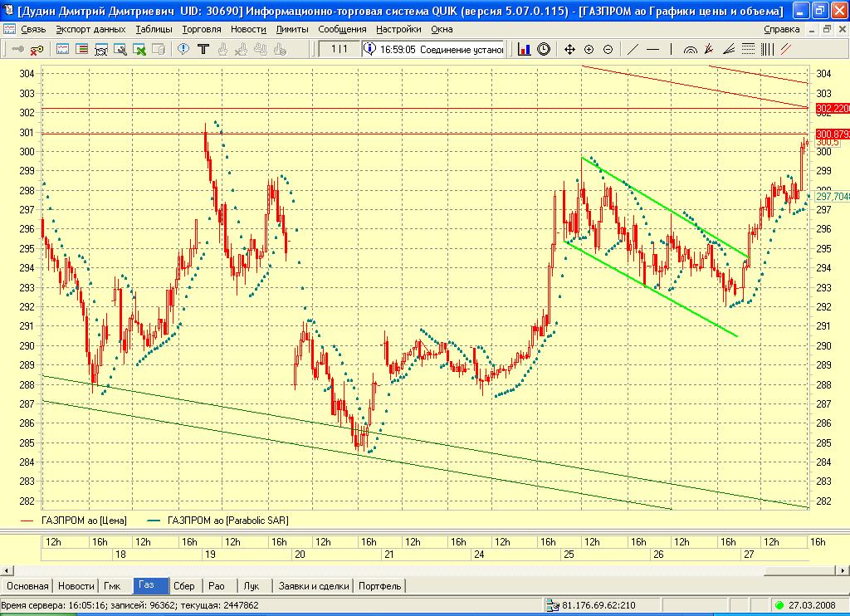Select the horizontal line drawing tool
850x616 pixels.
click(x=652, y=49)
